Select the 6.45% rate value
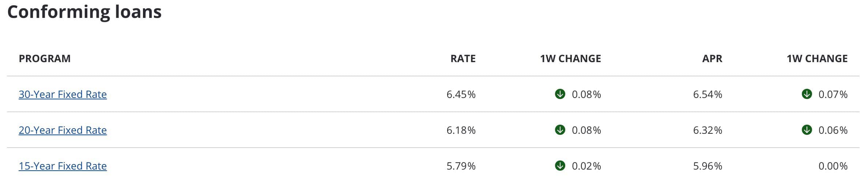 point(461,94)
